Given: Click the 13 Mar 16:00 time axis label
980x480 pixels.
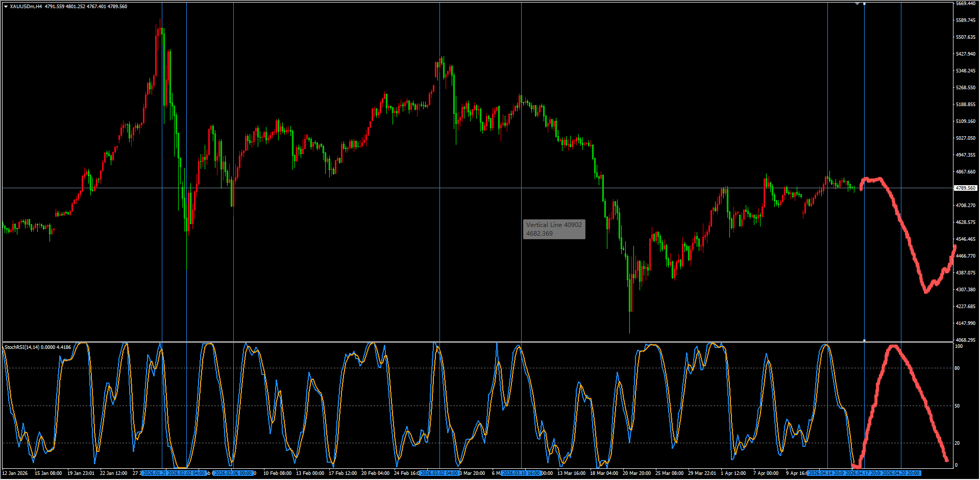Looking at the screenshot, I should tap(572, 473).
